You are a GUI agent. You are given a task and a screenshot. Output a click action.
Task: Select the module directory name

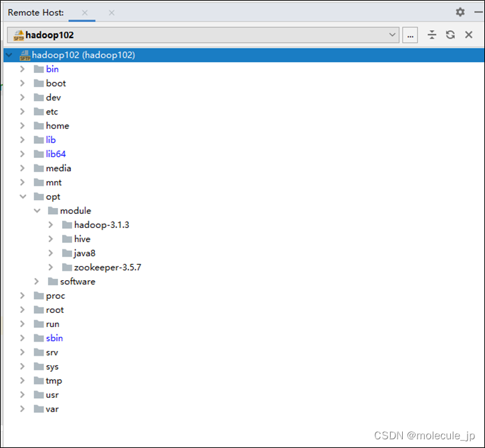pyautogui.click(x=75, y=211)
